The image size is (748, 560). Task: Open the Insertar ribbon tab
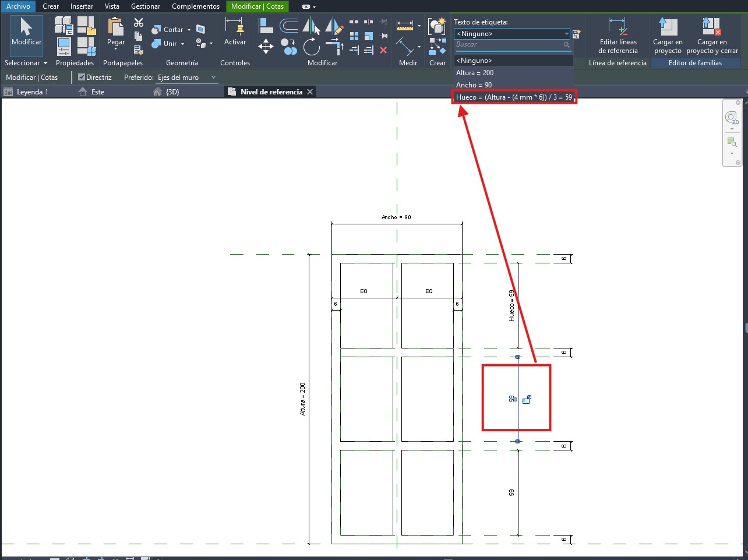coord(82,6)
